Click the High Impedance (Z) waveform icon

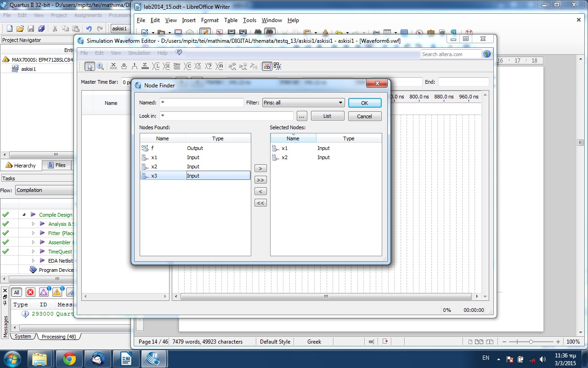point(145,66)
